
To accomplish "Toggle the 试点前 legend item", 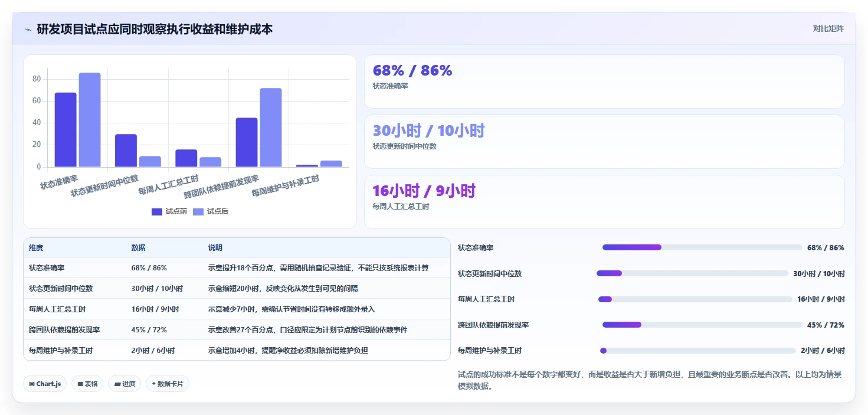I will (169, 211).
